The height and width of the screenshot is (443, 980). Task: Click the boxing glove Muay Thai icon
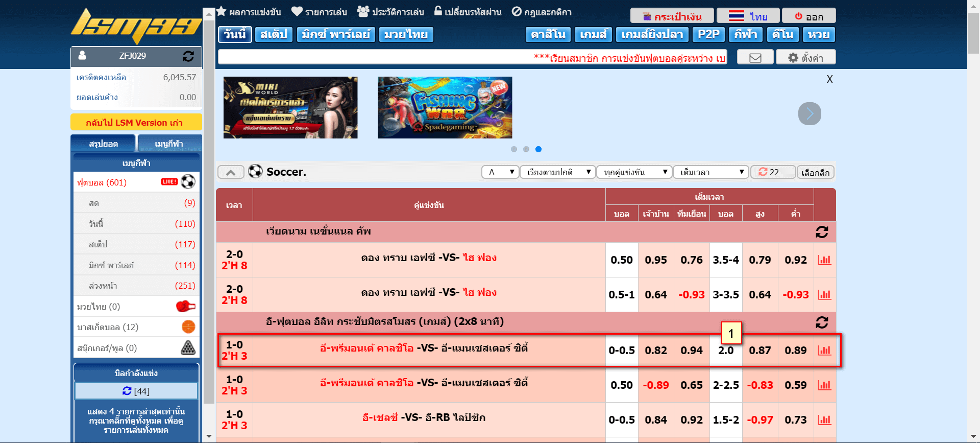tap(185, 307)
